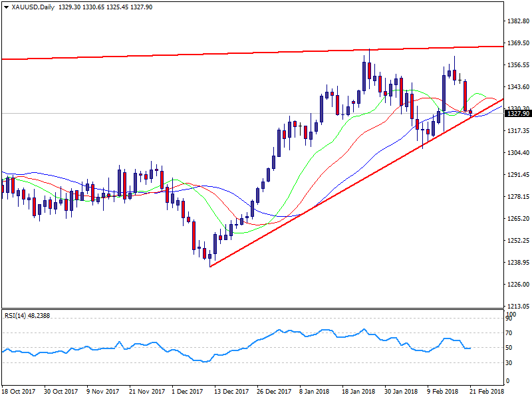Click the 26 Dec 2017 date label
532x399 pixels.
tap(273, 392)
